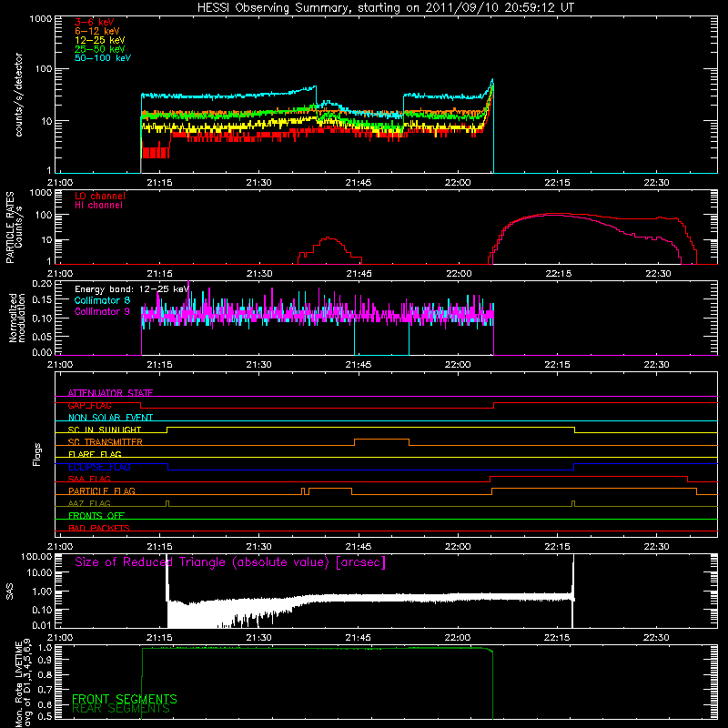
Task: Select the 25-50 keV legend label
Action: click(x=100, y=49)
